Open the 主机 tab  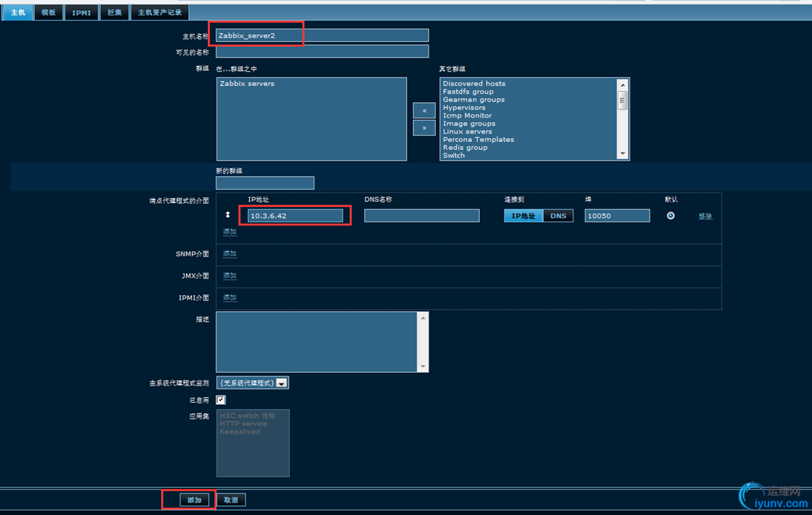point(18,13)
